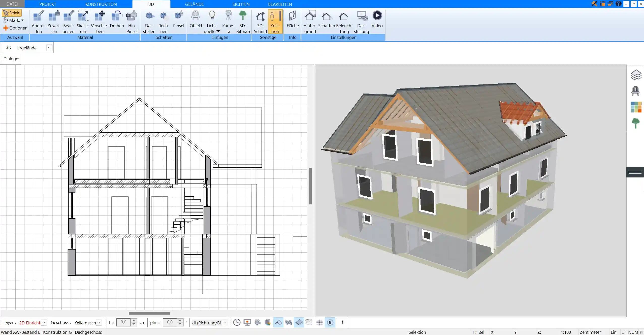Switch to the PROJEKT tab
644x335 pixels.
(x=48, y=4)
